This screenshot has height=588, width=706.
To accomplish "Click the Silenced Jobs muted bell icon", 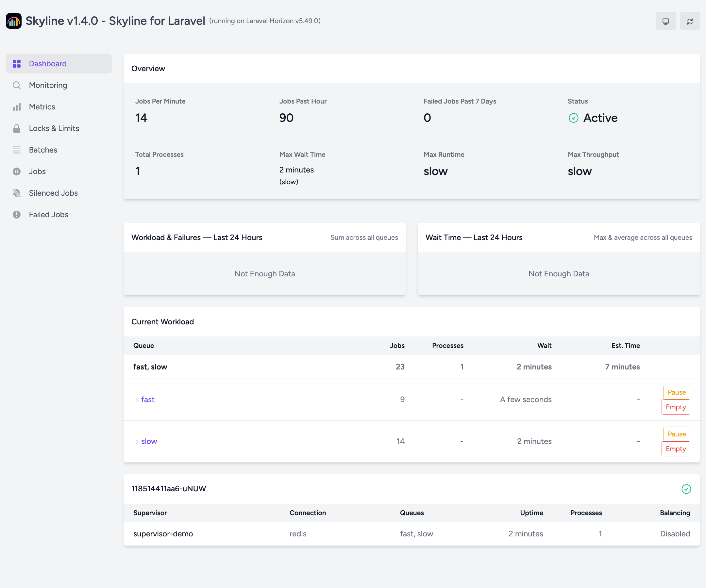I will click(17, 193).
